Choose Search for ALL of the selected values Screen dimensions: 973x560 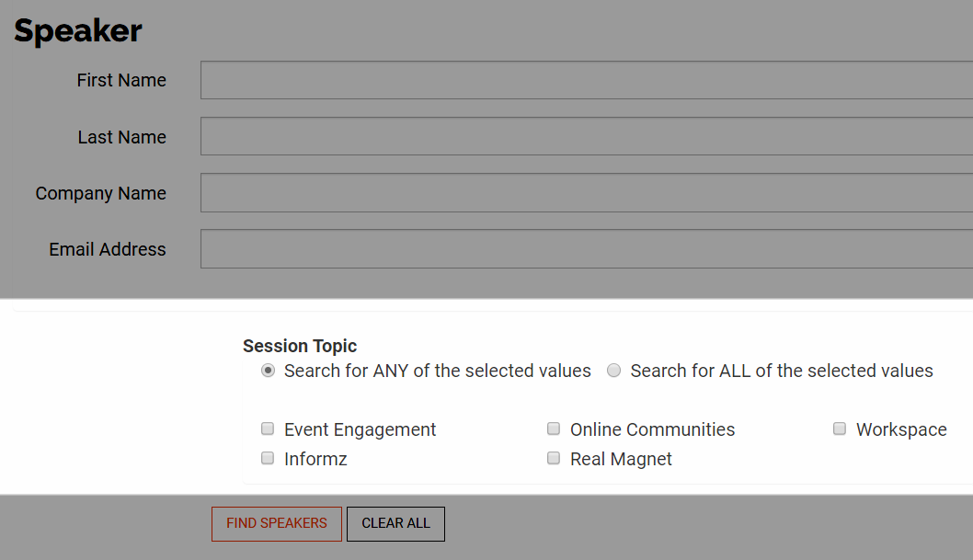point(613,371)
